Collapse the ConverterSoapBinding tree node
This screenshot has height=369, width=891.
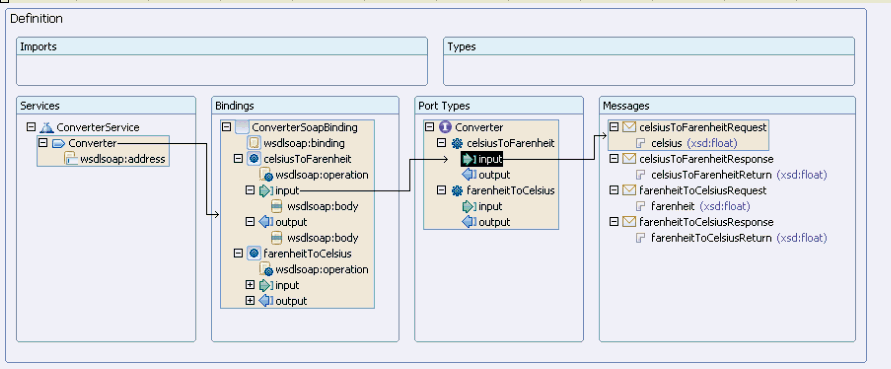pyautogui.click(x=226, y=127)
